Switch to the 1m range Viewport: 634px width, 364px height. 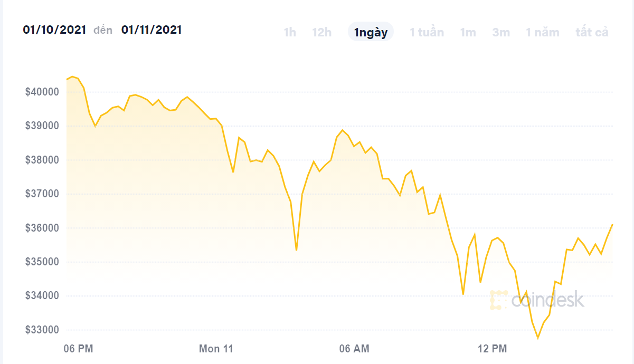468,32
